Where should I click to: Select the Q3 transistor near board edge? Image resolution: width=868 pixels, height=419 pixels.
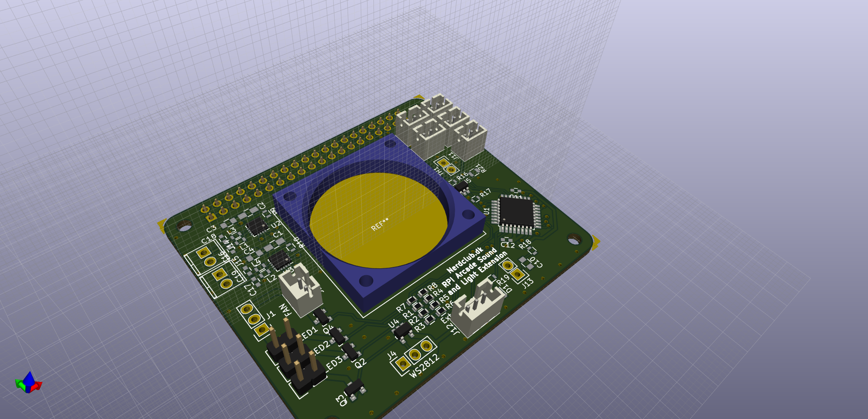354,389
